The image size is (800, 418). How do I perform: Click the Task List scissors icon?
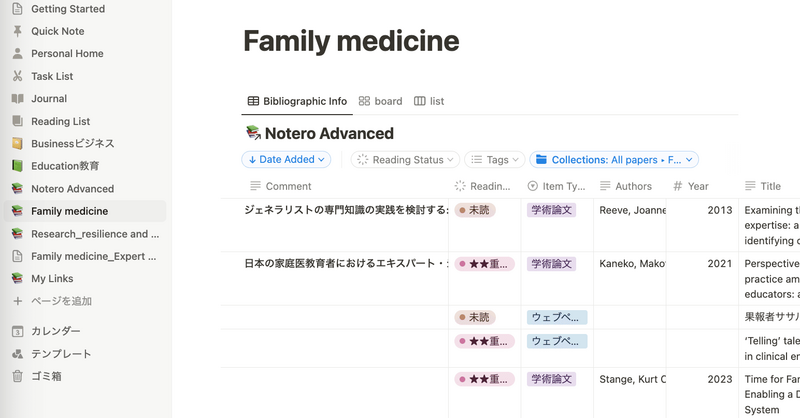17,76
